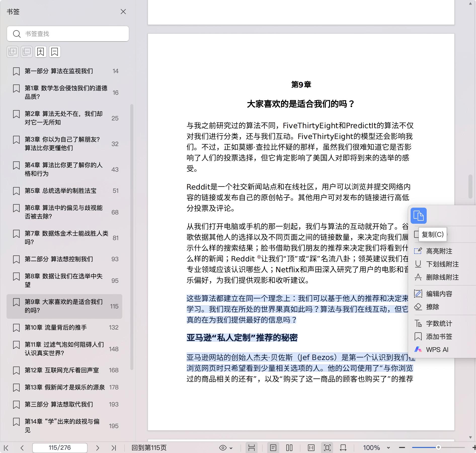Select bookmark 第二部分 算法想控制我们
This screenshot has height=453, width=476.
pos(59,259)
